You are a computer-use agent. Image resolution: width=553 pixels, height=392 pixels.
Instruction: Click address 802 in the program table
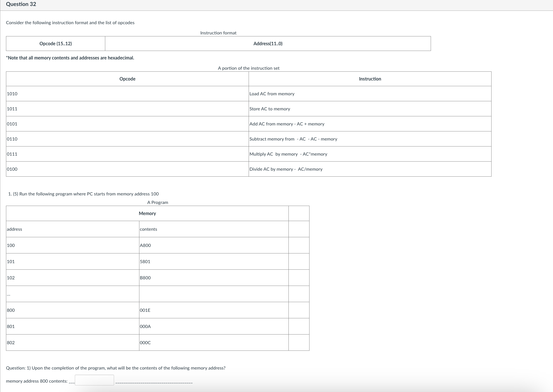pos(11,343)
